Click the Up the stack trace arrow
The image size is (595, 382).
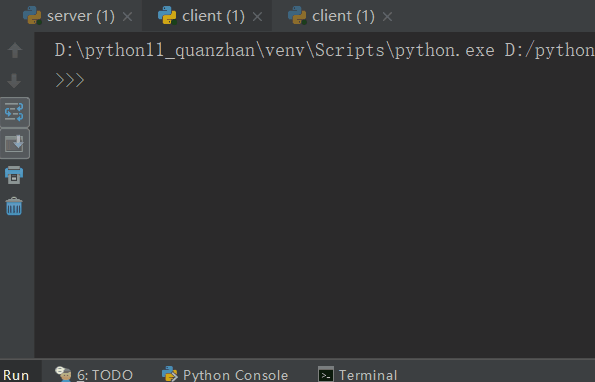pos(15,50)
